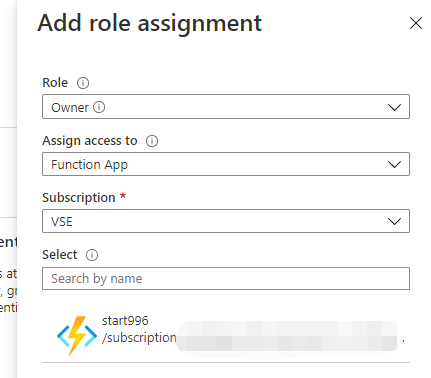This screenshot has height=378, width=431.
Task: Open the Assign access to dropdown
Action: (226, 164)
